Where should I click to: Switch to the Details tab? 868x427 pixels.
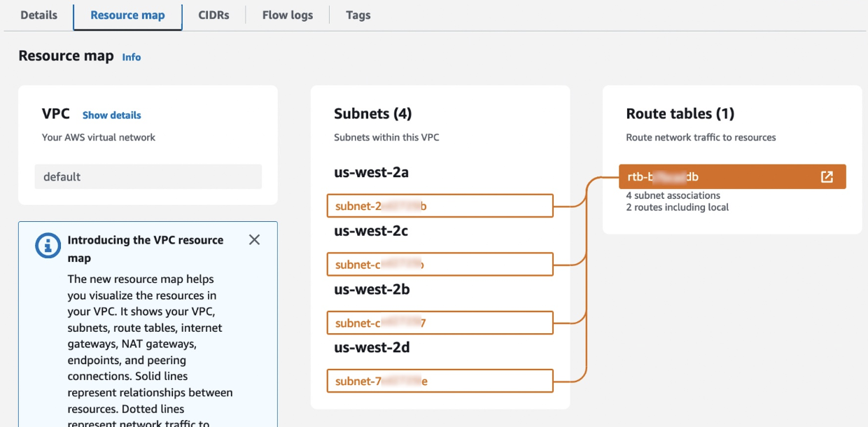(39, 15)
